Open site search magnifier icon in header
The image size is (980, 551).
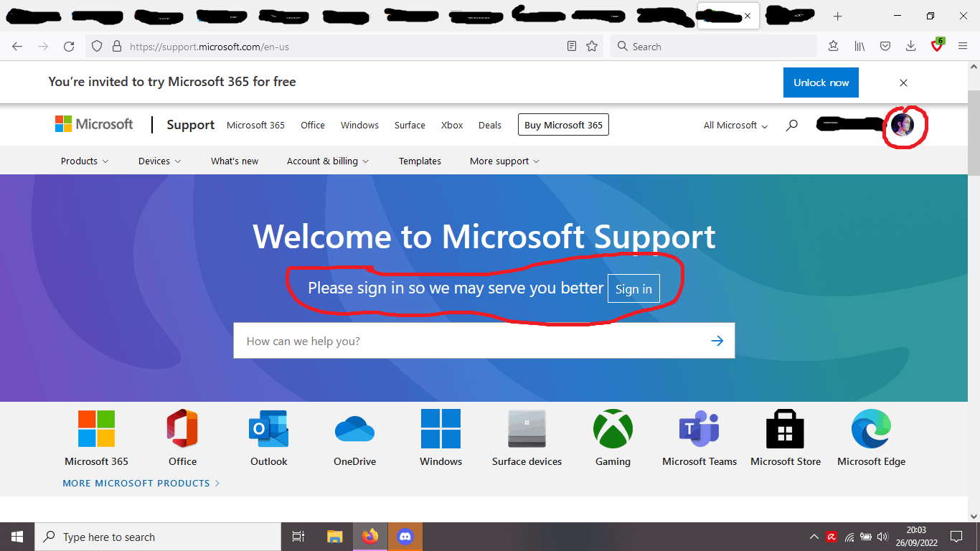(x=791, y=125)
